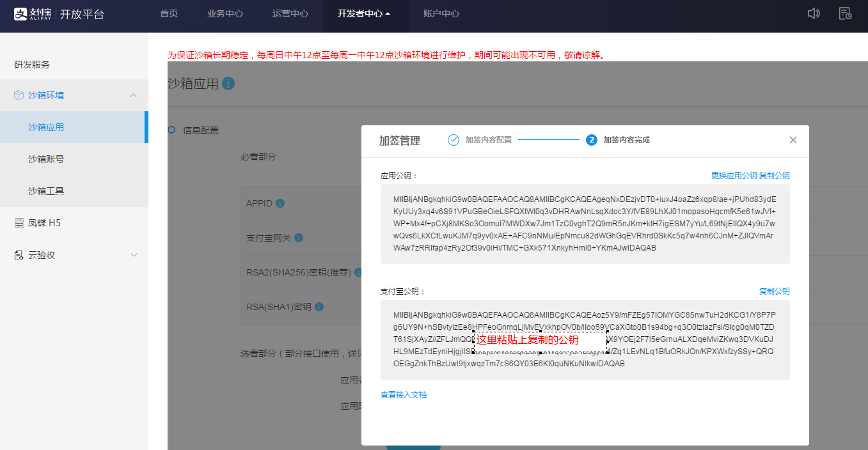Open announcements via the speaker icon
868x450 pixels.
pyautogui.click(x=813, y=13)
